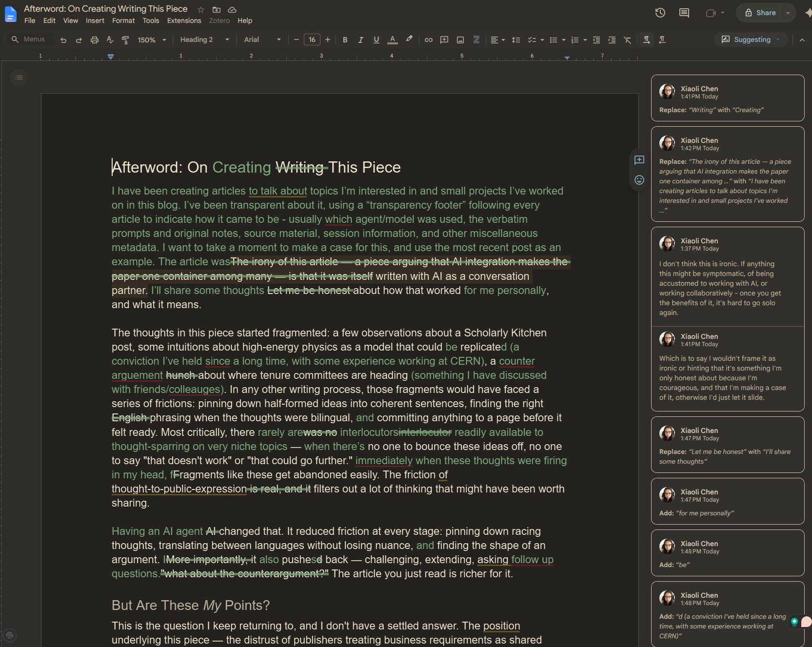Open the File menu

point(30,20)
